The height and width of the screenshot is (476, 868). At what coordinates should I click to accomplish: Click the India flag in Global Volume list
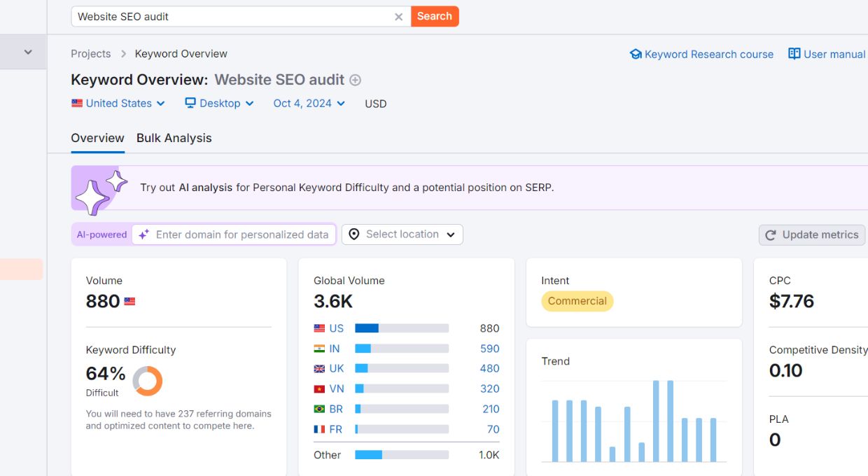tap(318, 348)
